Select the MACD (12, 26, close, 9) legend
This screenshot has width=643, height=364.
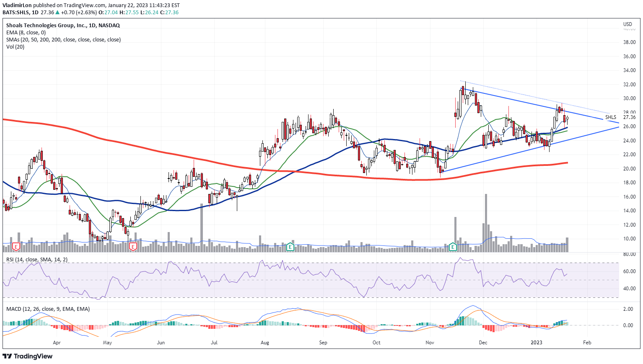point(48,309)
